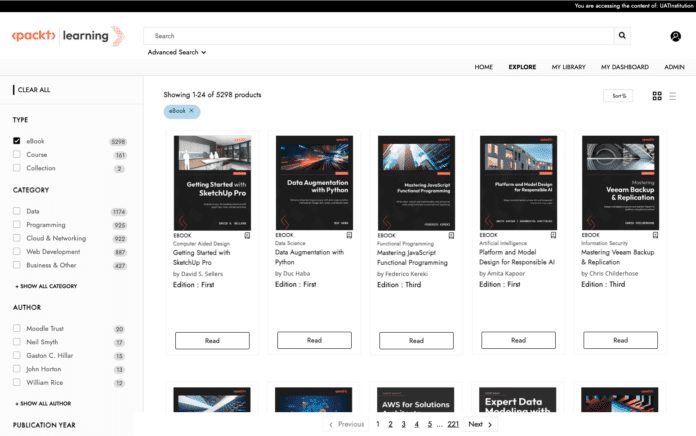Viewport: 696px width, 436px height.
Task: Check Business & Other category
Action: [17, 265]
